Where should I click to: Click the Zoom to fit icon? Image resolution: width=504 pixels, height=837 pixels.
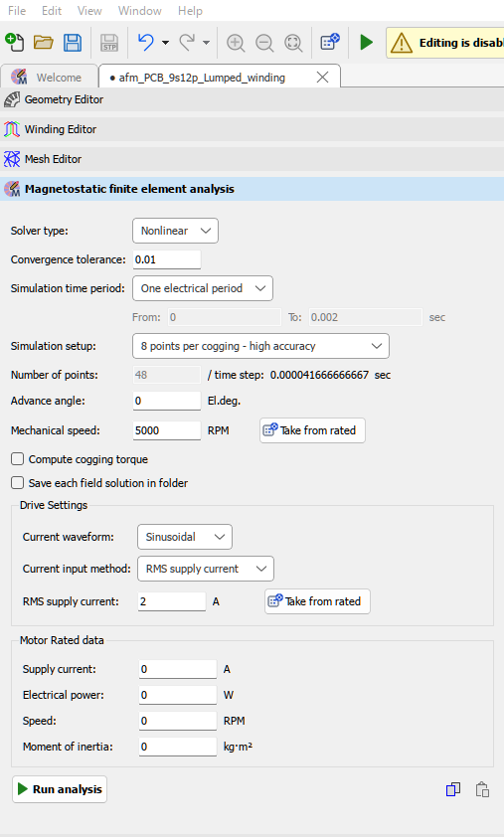coord(293,42)
